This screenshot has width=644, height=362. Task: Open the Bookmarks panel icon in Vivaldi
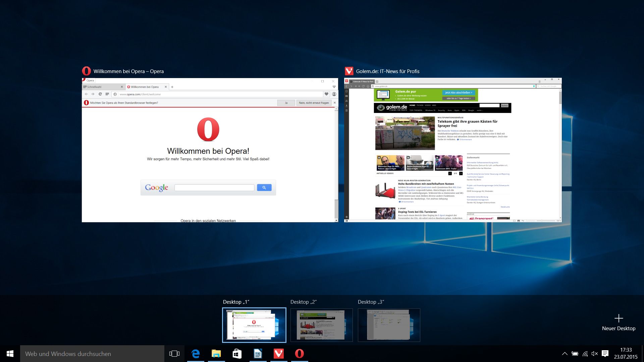[x=346, y=91]
